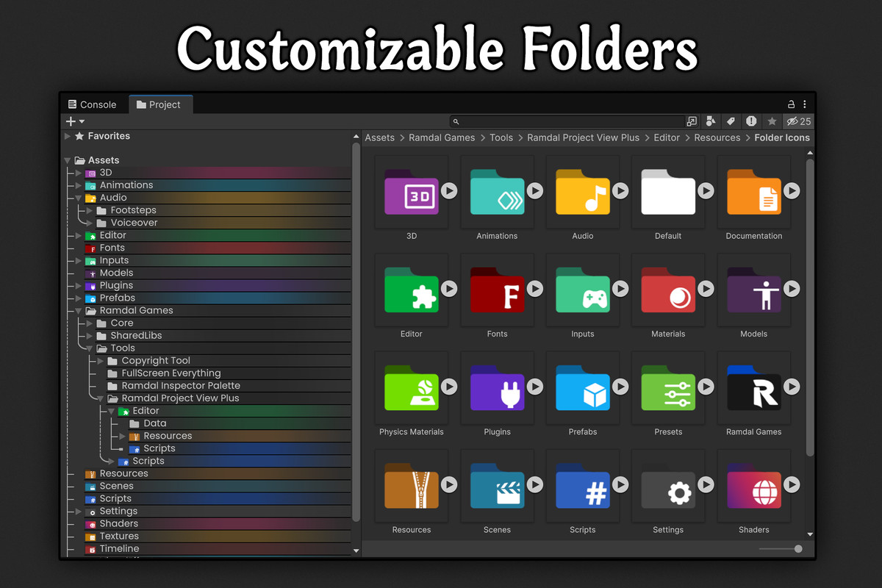Switch to the Console tab
Image resolution: width=882 pixels, height=588 pixels.
coord(94,104)
